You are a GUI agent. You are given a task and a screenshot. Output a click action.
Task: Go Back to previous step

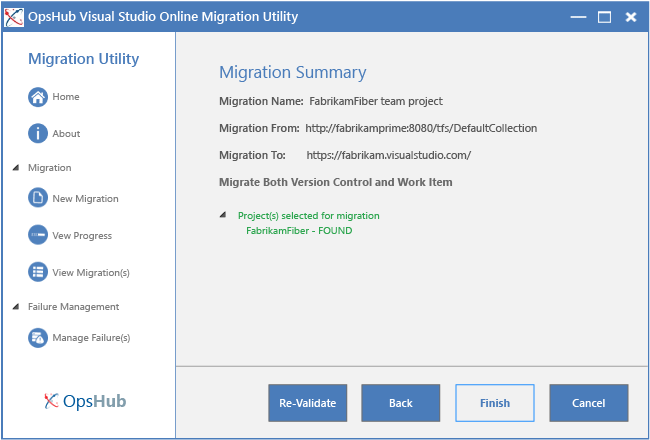(400, 403)
